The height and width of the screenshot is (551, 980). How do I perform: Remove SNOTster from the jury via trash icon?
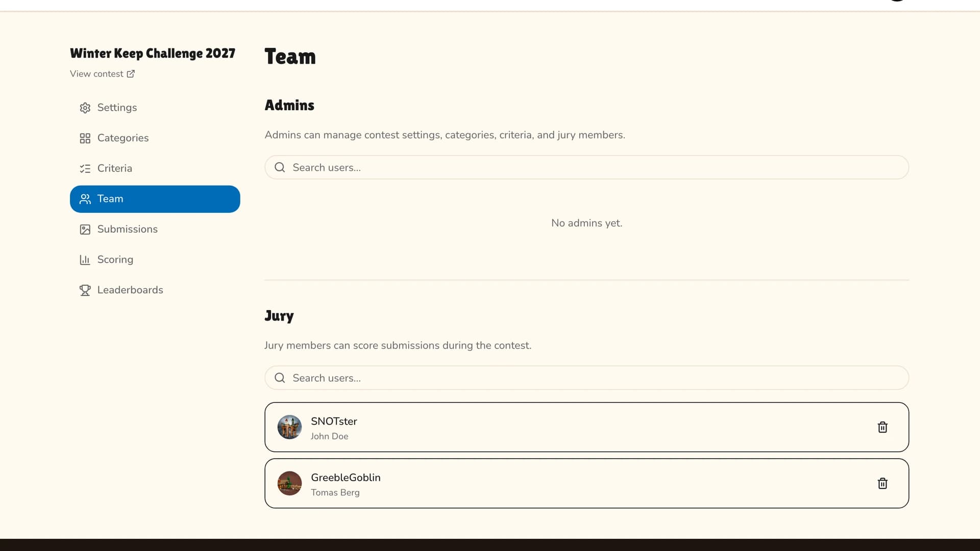(883, 427)
